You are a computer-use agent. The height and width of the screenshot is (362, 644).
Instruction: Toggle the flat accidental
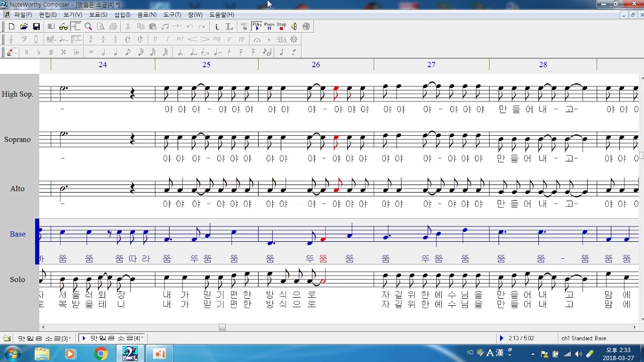(x=39, y=52)
